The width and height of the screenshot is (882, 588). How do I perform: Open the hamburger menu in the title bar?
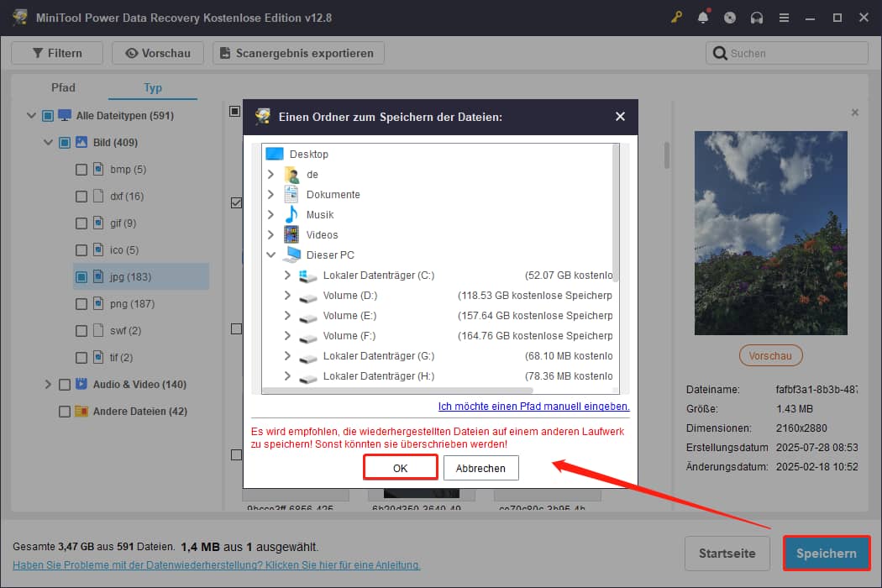click(x=784, y=17)
